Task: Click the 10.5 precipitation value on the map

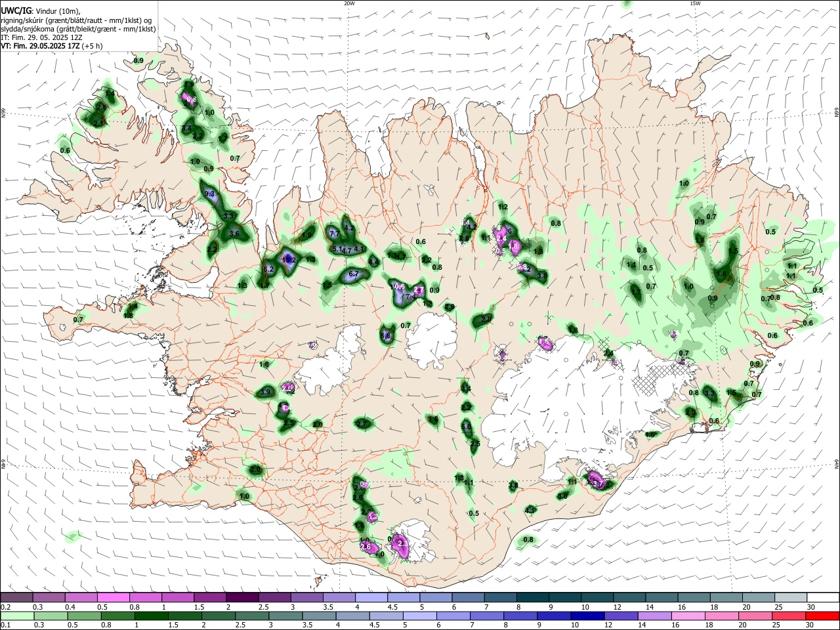Action: click(x=398, y=285)
